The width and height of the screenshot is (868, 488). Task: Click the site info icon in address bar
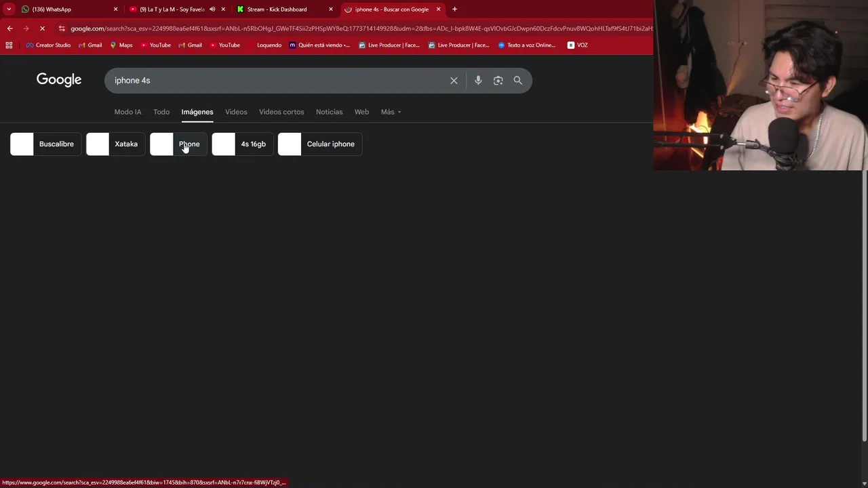tap(62, 28)
